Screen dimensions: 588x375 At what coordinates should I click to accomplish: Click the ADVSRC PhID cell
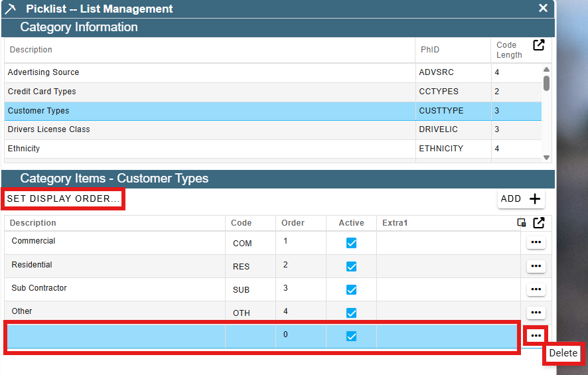pyautogui.click(x=453, y=73)
